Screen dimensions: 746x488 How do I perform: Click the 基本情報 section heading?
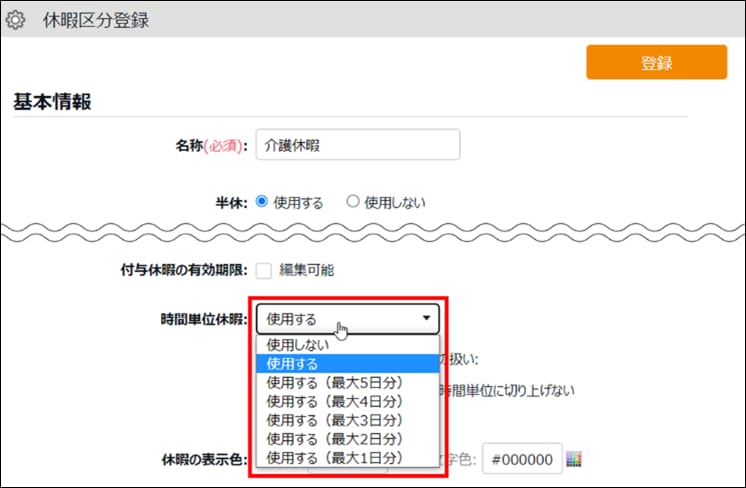point(51,103)
